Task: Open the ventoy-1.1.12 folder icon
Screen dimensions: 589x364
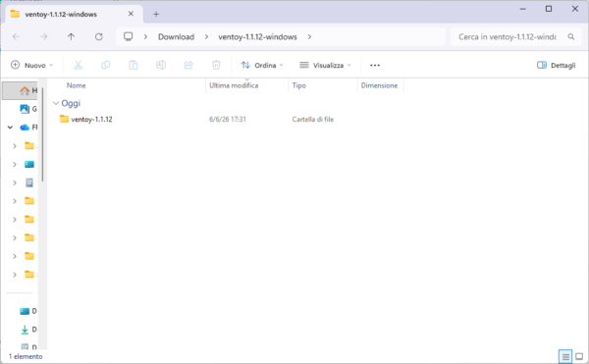Action: [64, 119]
